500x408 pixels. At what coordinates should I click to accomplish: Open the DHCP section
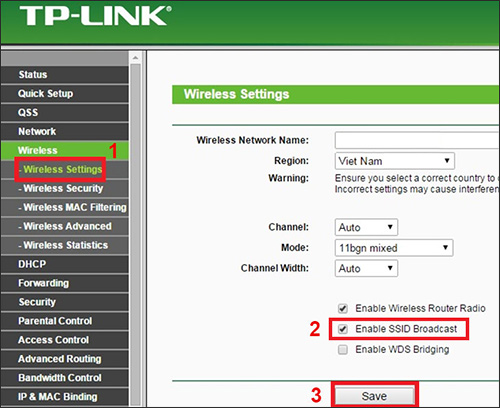[64, 264]
